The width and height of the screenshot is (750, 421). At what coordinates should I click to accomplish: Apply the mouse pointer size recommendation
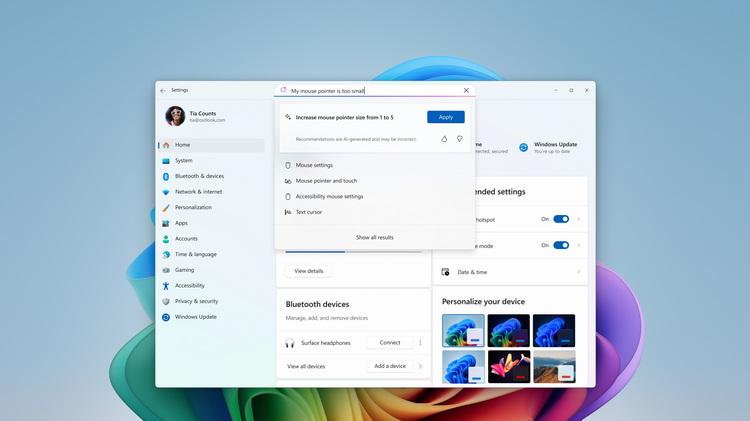click(x=446, y=117)
